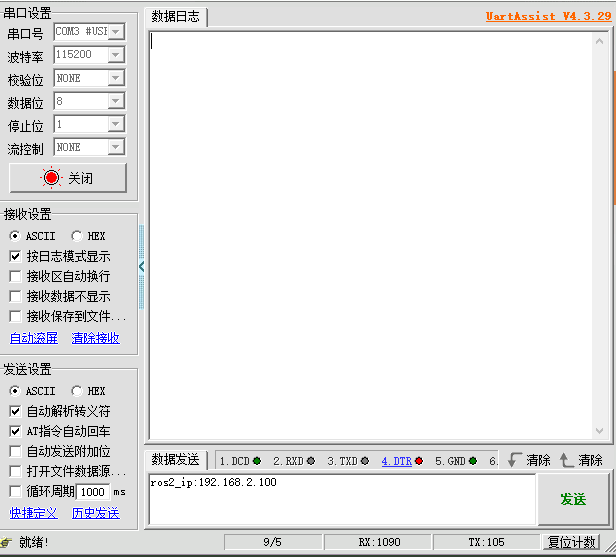
Task: Click the RXD gray status LED
Action: click(x=311, y=461)
